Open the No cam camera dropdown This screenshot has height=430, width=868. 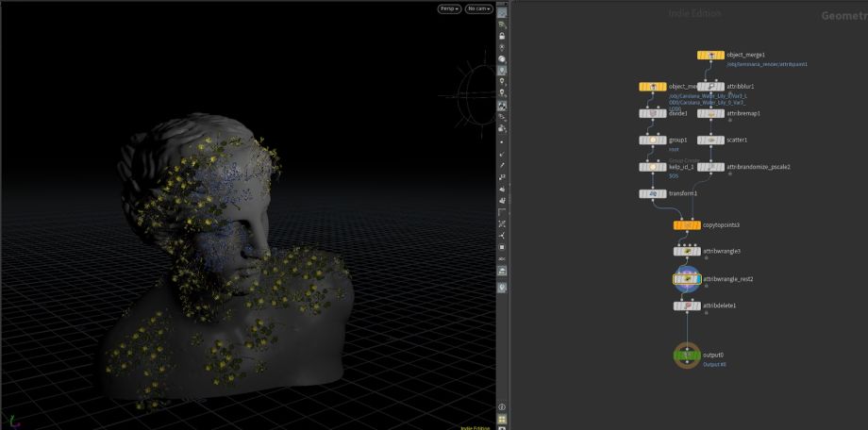479,8
